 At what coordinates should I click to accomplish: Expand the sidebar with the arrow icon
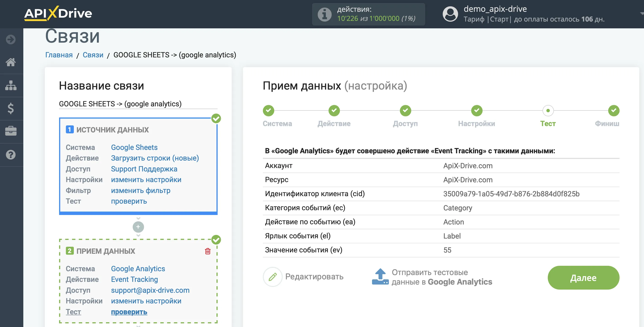11,39
